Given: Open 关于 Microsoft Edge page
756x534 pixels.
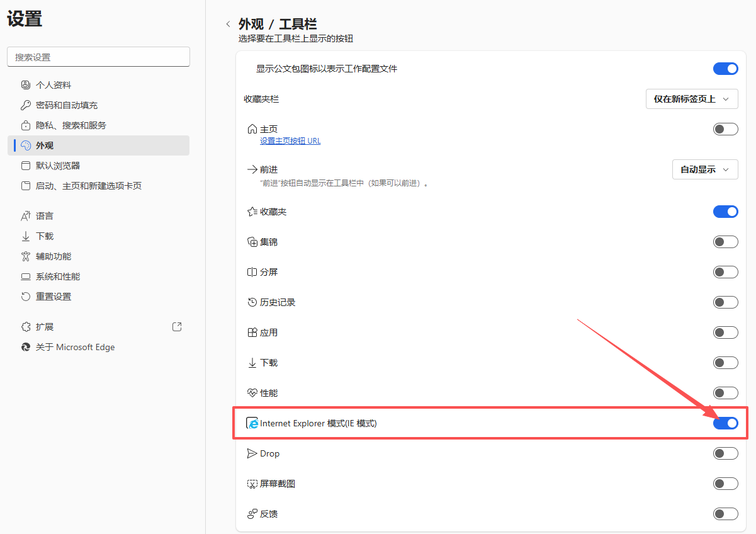Looking at the screenshot, I should [x=98, y=347].
